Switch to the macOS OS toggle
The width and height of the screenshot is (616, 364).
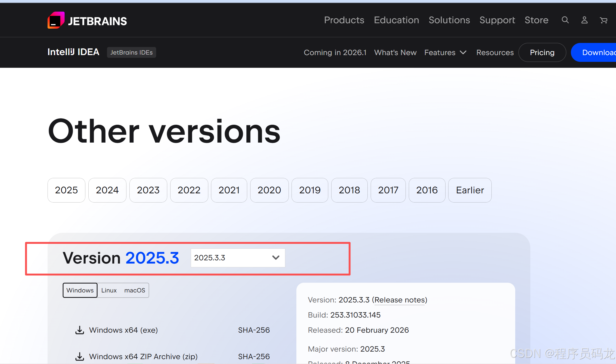[x=135, y=290]
